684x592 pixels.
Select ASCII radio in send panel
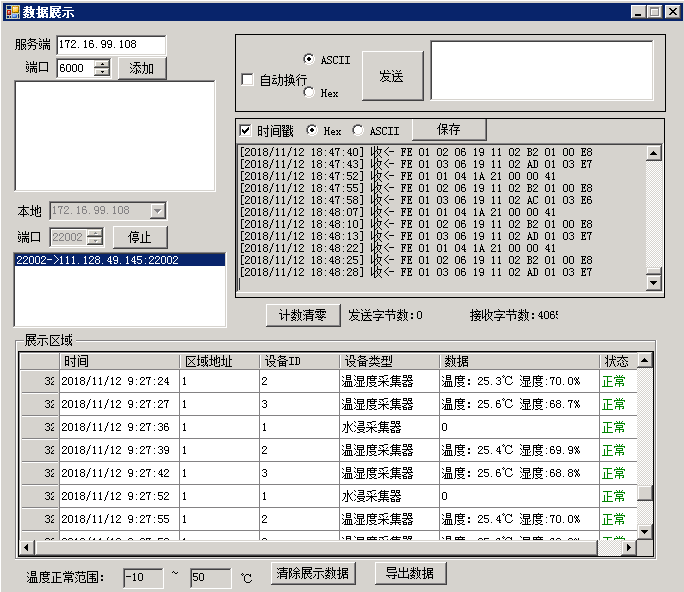point(309,59)
